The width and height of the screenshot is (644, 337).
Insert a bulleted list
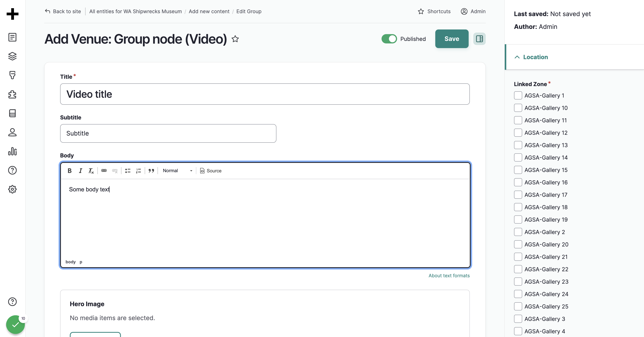tap(128, 171)
